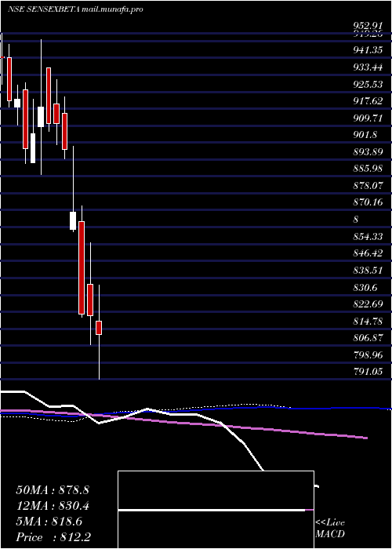Click the 870.16 price axis label
Image resolution: width=392 pixels, height=549 pixels.
pyautogui.click(x=368, y=202)
